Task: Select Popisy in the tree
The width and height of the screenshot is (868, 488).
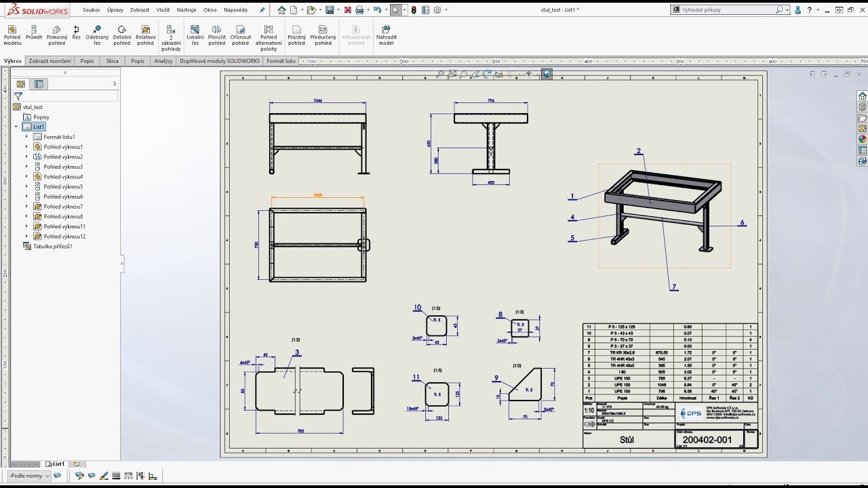Action: tap(41, 117)
